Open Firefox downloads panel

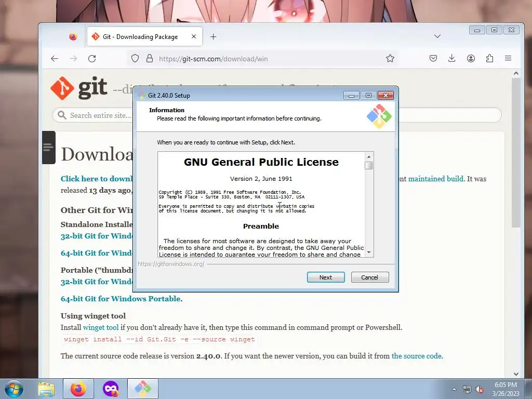452,58
